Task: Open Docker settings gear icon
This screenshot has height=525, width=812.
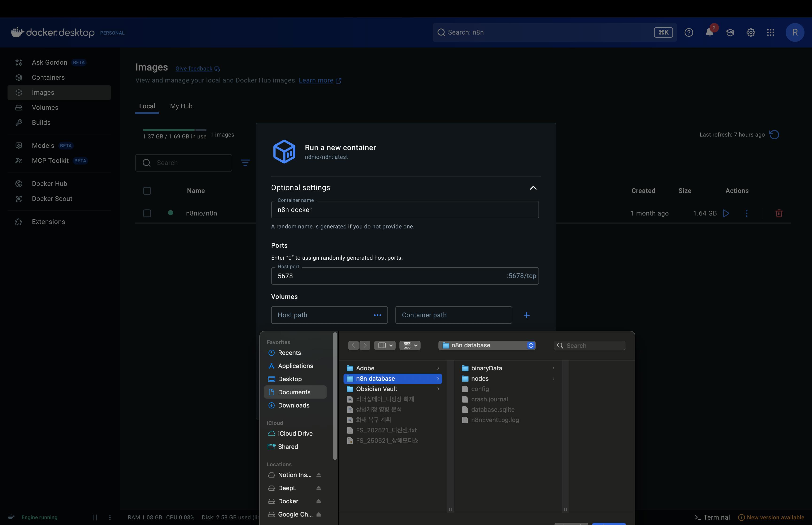Action: (x=751, y=32)
